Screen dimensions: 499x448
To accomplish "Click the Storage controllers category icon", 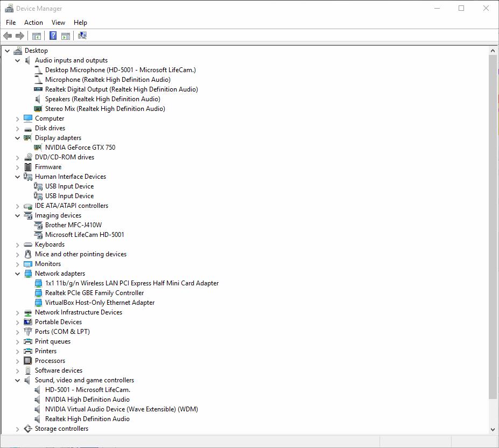I will pyautogui.click(x=28, y=429).
